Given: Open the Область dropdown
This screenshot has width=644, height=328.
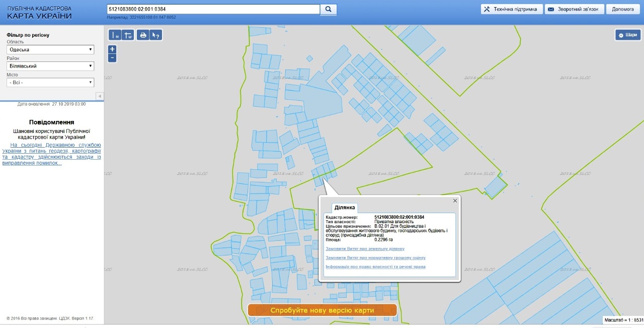Looking at the screenshot, I should [x=50, y=49].
